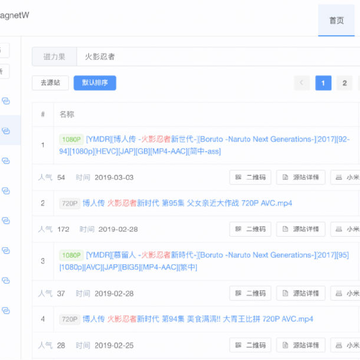Open the [YMDR][慕留人 [95] BIG5 result link

tap(204, 261)
